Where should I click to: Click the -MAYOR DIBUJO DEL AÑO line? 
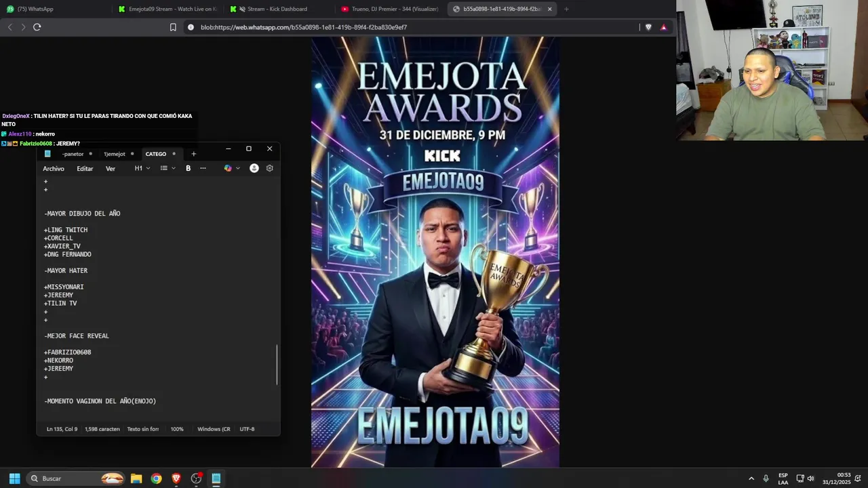click(x=82, y=213)
